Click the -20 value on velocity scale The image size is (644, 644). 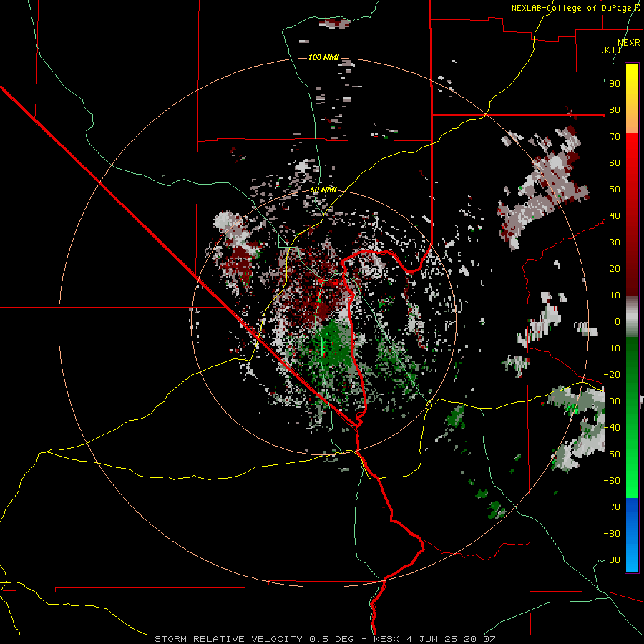612,375
